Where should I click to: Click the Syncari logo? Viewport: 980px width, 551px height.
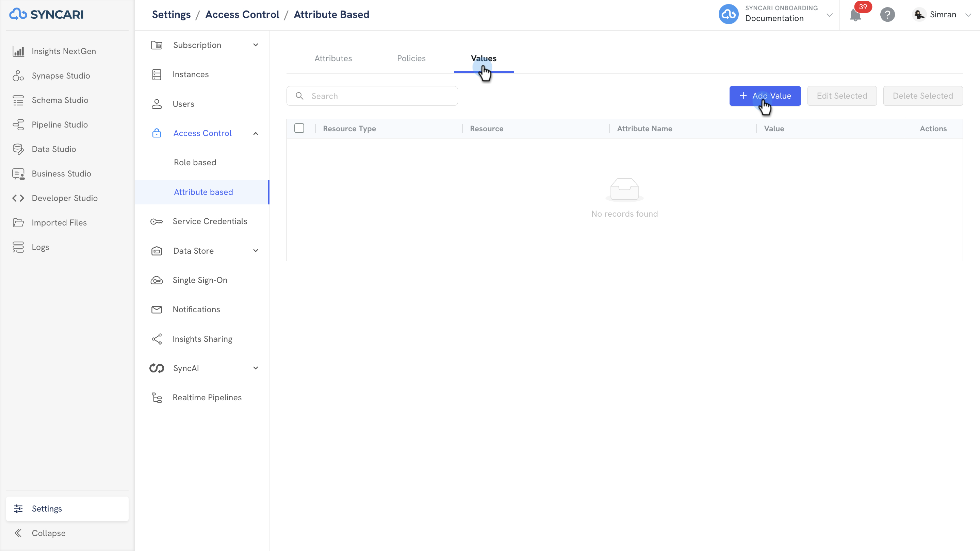[46, 14]
